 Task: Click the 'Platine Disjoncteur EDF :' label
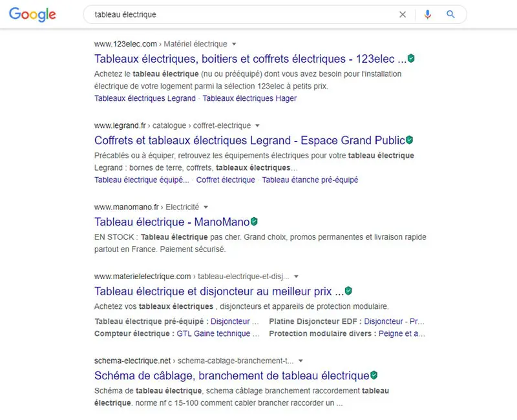[x=315, y=321]
